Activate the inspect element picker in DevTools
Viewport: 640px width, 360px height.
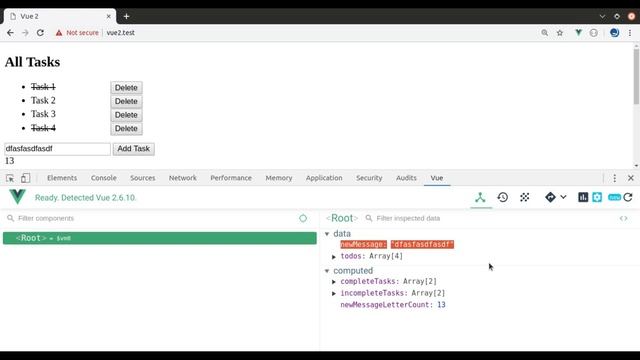(x=10, y=178)
